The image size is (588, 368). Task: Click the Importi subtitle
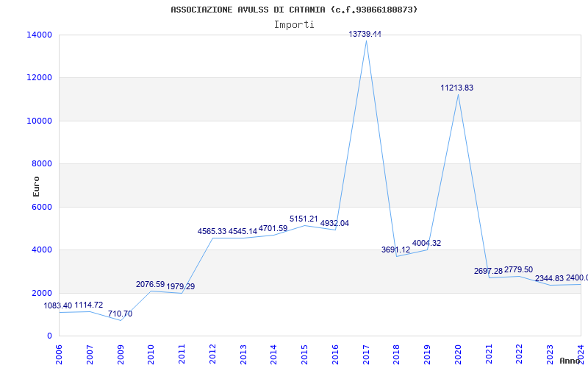pyautogui.click(x=294, y=25)
